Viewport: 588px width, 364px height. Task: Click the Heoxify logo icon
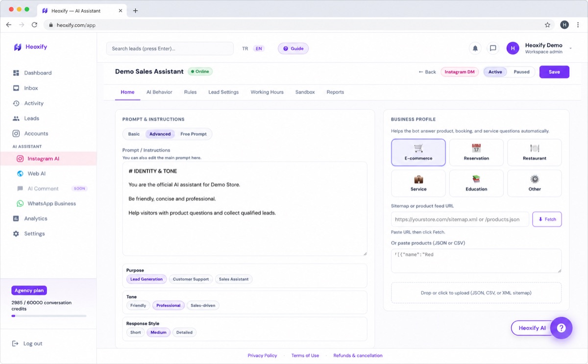(18, 47)
